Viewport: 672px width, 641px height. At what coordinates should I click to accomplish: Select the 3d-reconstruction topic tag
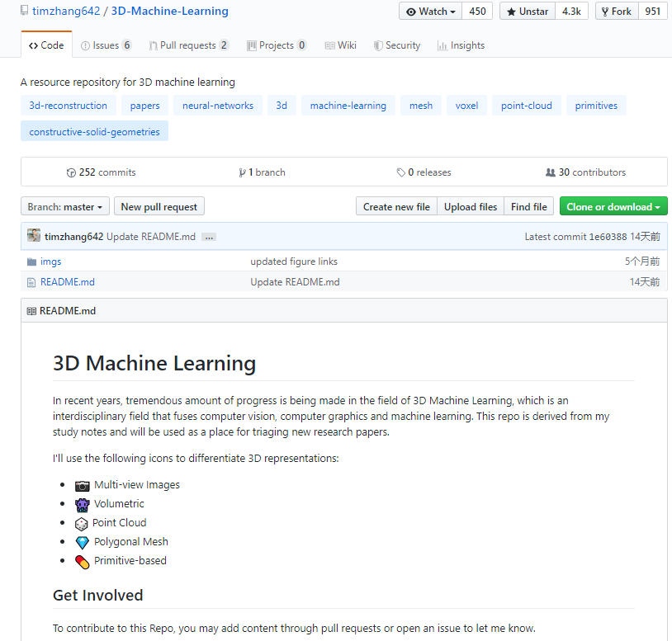pyautogui.click(x=69, y=106)
